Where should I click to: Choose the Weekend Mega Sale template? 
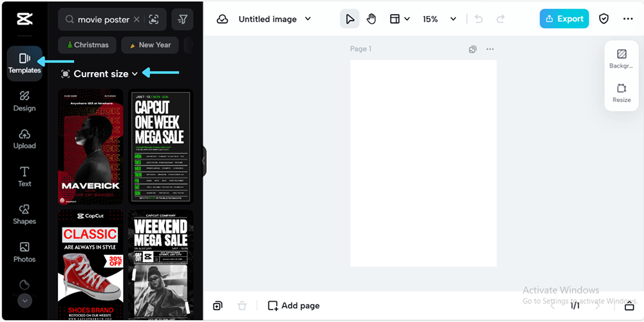[160, 265]
